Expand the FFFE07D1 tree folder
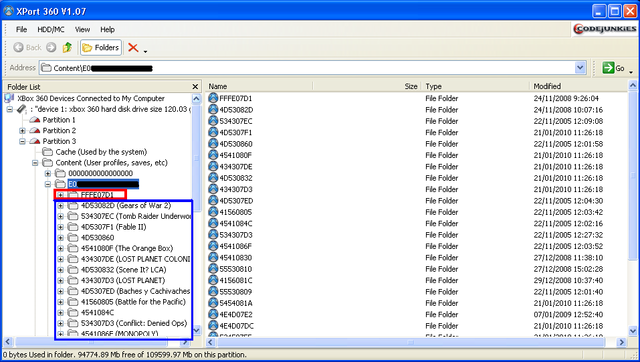The height and width of the screenshot is (362, 640). tap(60, 195)
